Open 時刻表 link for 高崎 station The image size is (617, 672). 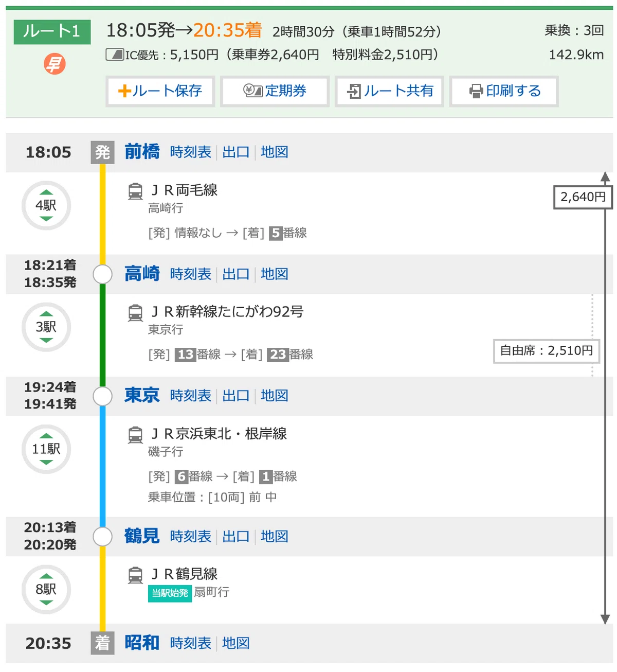191,274
